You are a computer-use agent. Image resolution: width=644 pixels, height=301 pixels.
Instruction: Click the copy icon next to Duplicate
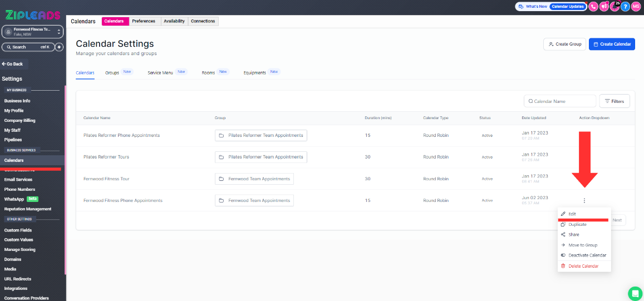pyautogui.click(x=563, y=224)
